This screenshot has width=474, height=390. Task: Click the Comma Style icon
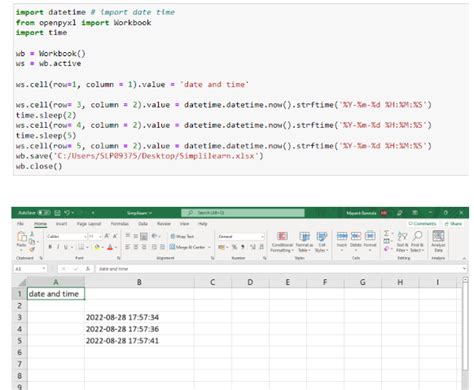243,247
